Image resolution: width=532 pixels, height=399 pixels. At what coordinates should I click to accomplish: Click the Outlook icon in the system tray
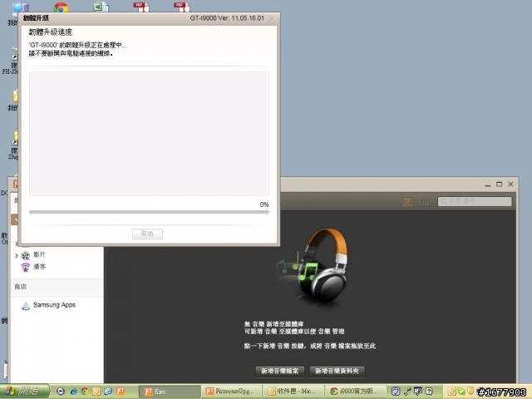pos(451,392)
